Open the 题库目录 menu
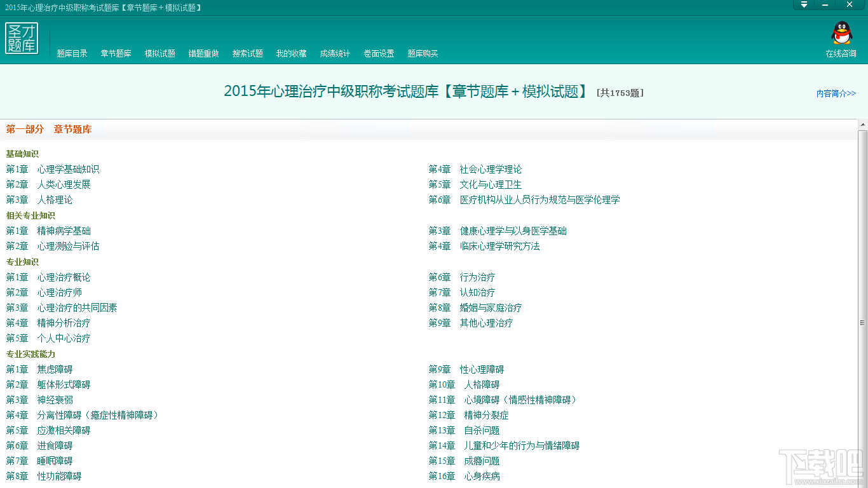868x488 pixels. coord(72,53)
